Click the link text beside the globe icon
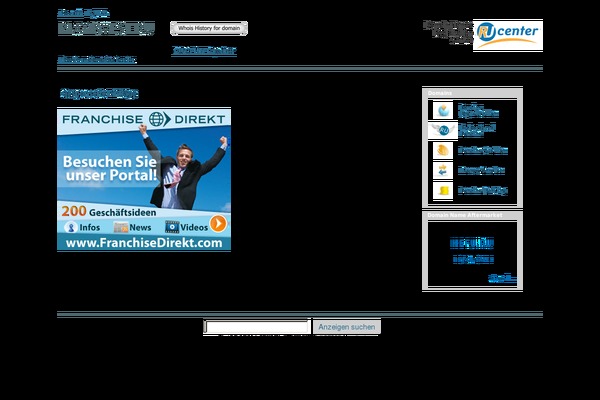The width and height of the screenshot is (600, 400). [478, 110]
